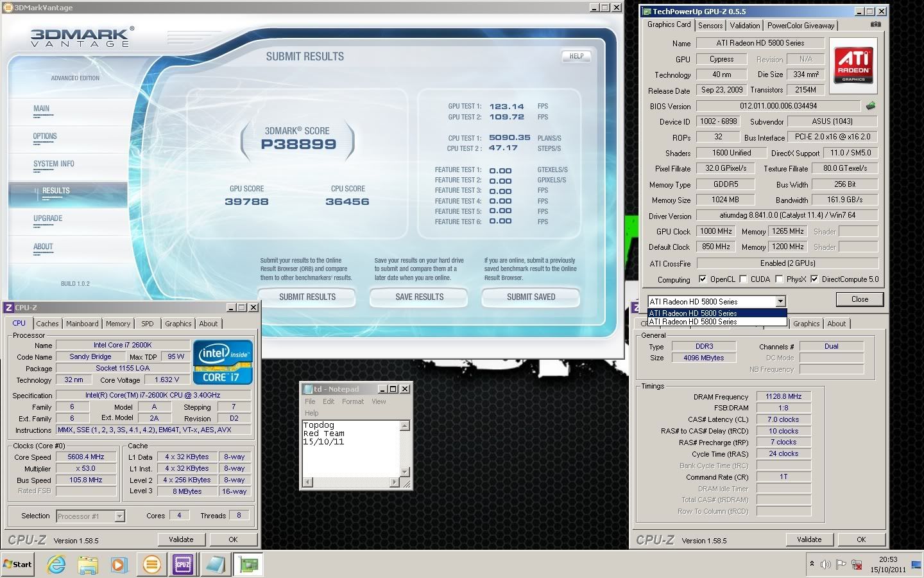
Task: Open SYSTEM INFO in 3DMark Vantage sidebar
Action: (54, 164)
